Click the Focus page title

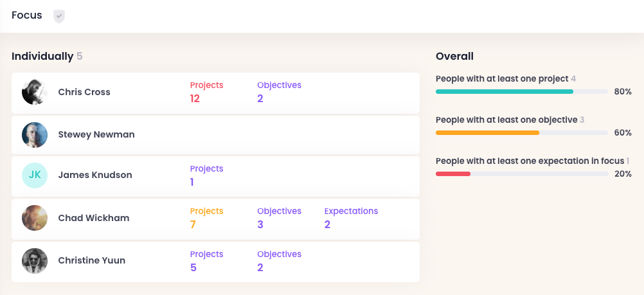(x=27, y=15)
